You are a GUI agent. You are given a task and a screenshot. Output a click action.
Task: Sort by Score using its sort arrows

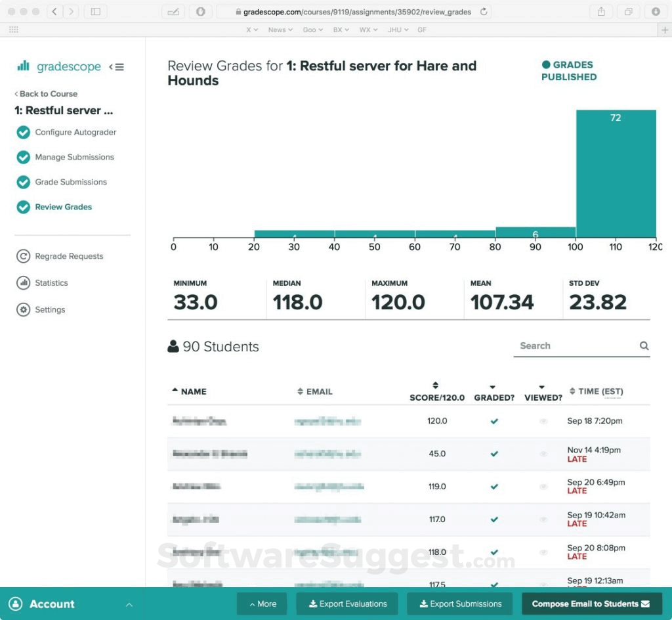click(x=435, y=386)
